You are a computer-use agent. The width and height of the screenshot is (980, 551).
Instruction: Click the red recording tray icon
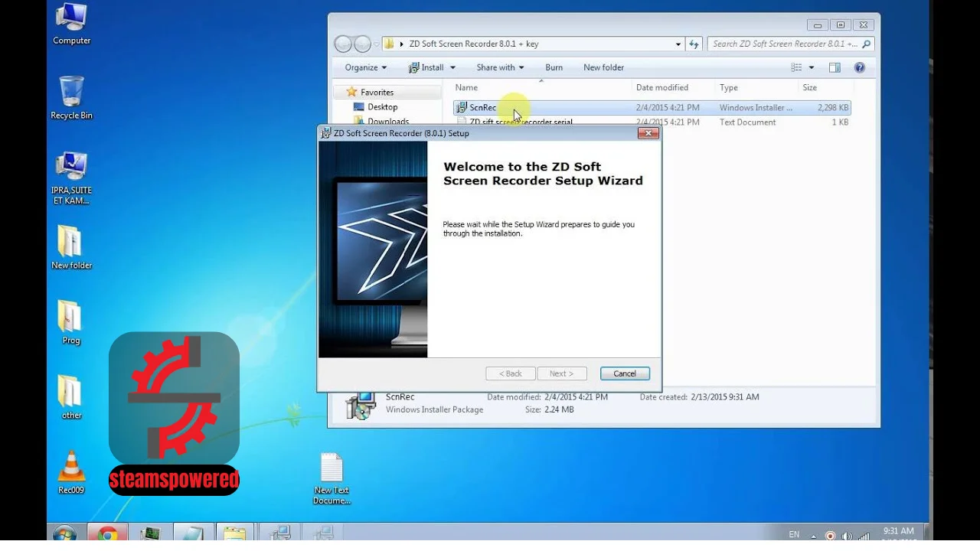pos(831,536)
